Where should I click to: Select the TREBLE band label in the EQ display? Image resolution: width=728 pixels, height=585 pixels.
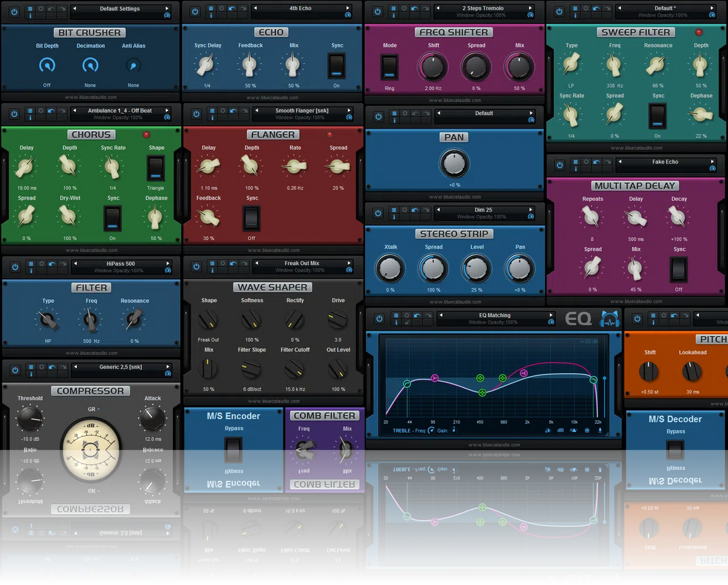[401, 430]
